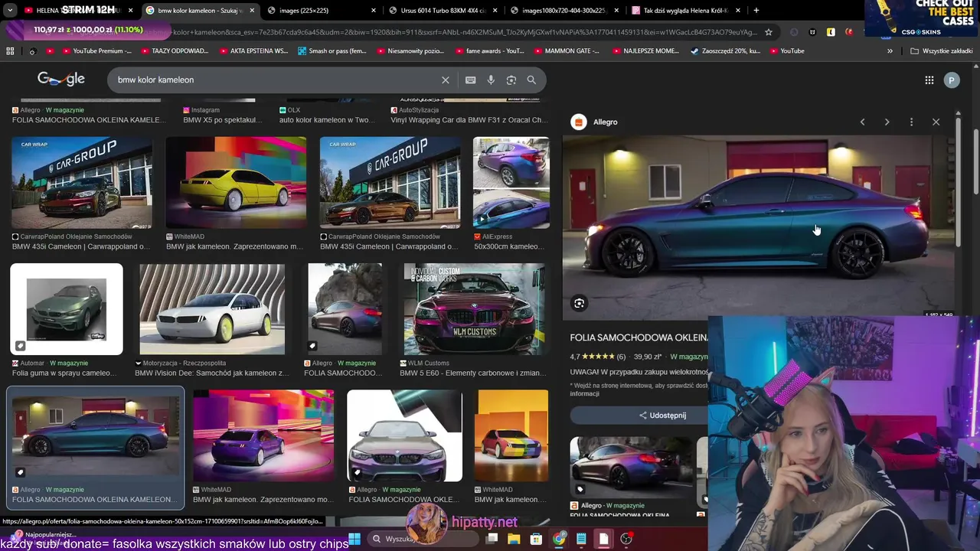Open the first CAR-GROUP BMW 435i thumbnail

82,183
